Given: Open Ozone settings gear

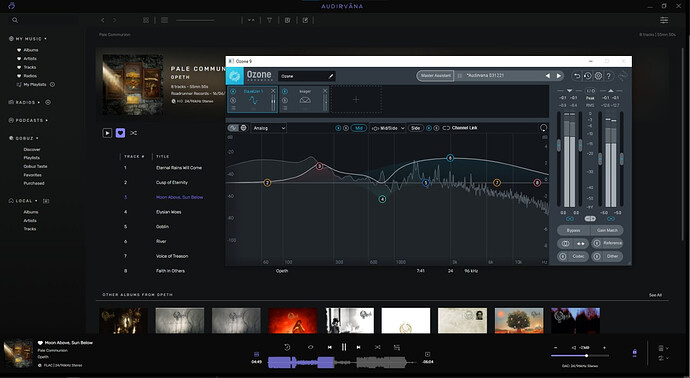Looking at the screenshot, I should pos(598,76).
